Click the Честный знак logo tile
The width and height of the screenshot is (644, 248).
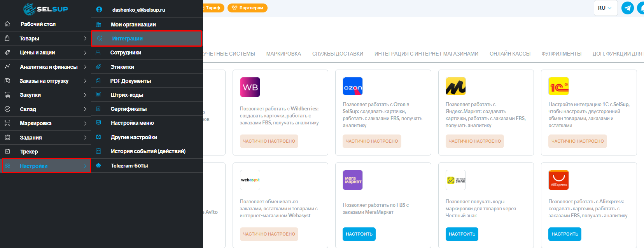click(x=456, y=180)
